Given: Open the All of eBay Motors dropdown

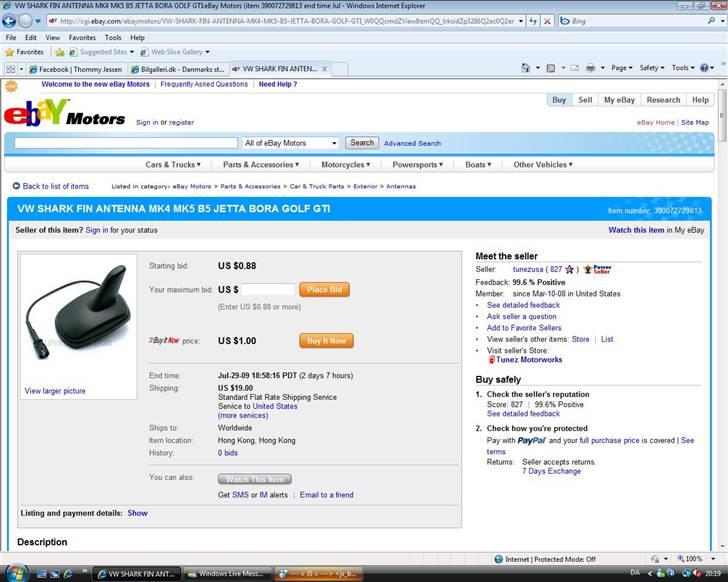Looking at the screenshot, I should click(x=292, y=143).
